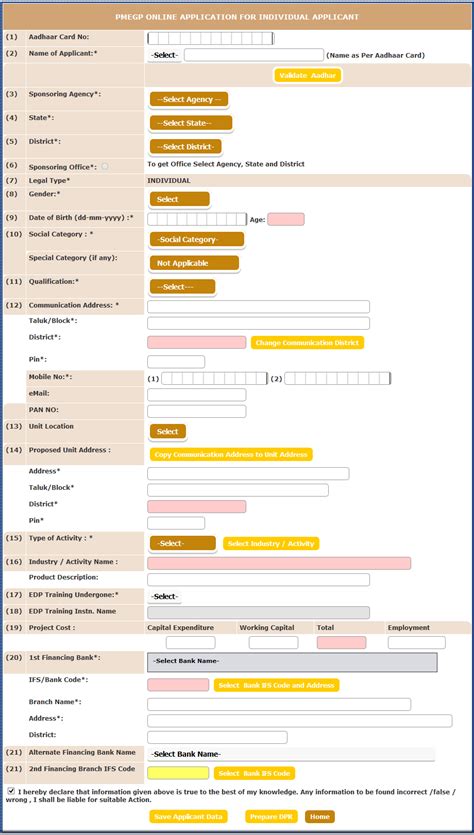Click the pink unit District field

tap(197, 506)
